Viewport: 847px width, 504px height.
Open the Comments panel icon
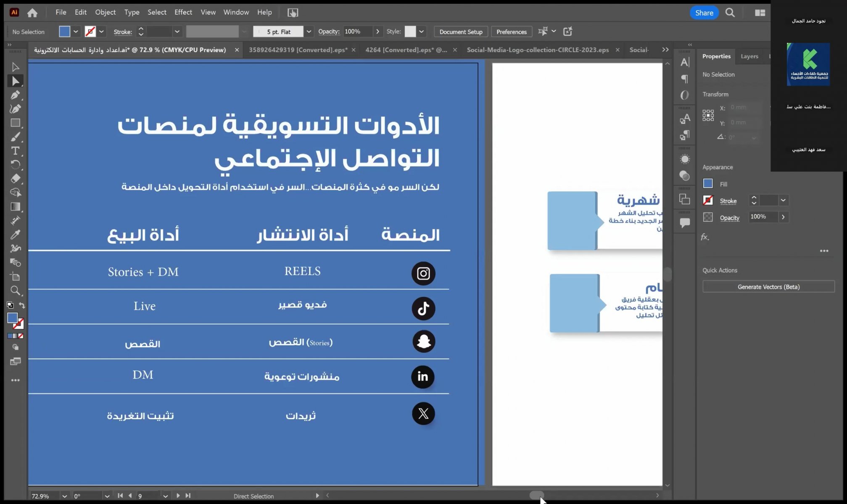click(x=684, y=223)
